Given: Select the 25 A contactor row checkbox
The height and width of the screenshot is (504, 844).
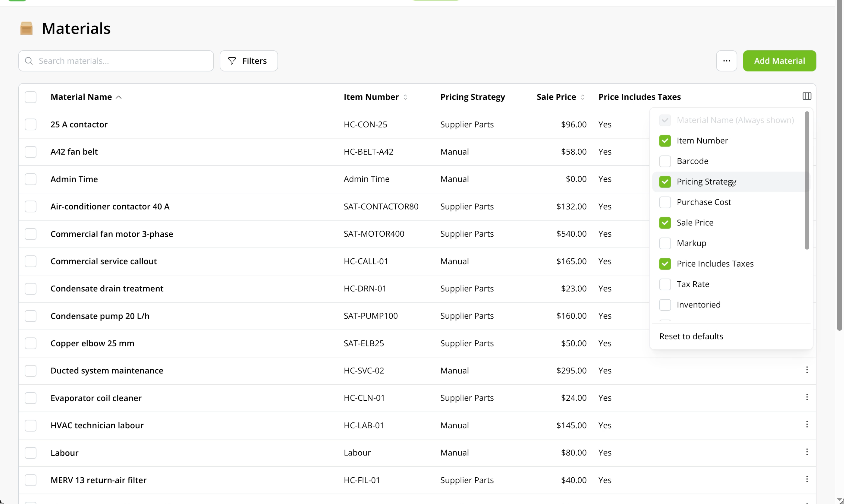Looking at the screenshot, I should click(31, 124).
